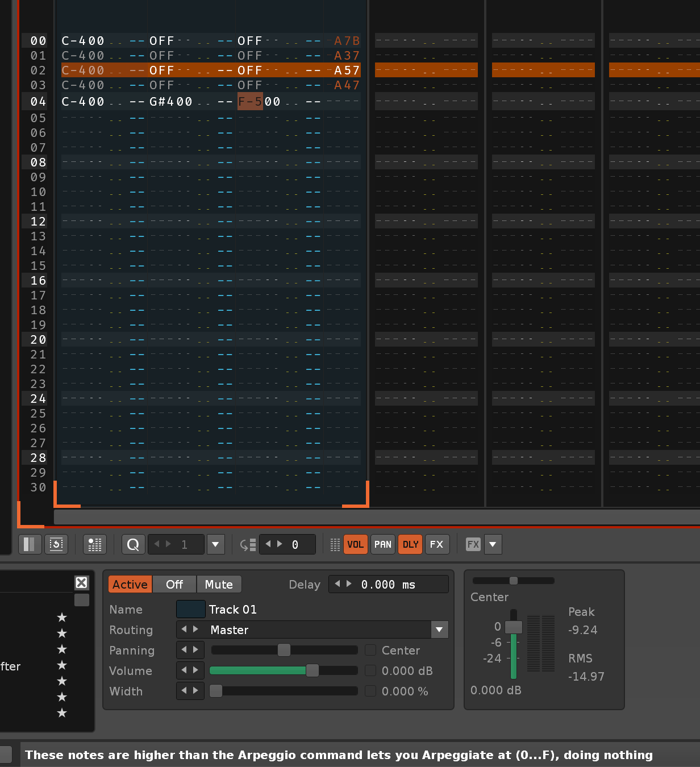Close the left panel with X icon
The width and height of the screenshot is (700, 767).
pos(82,582)
